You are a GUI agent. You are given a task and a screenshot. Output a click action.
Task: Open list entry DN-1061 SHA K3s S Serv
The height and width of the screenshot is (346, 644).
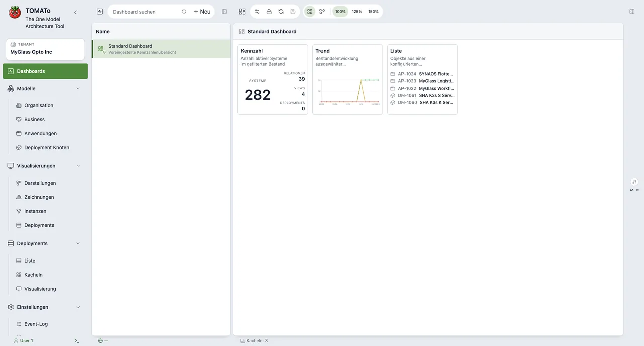pyautogui.click(x=423, y=95)
